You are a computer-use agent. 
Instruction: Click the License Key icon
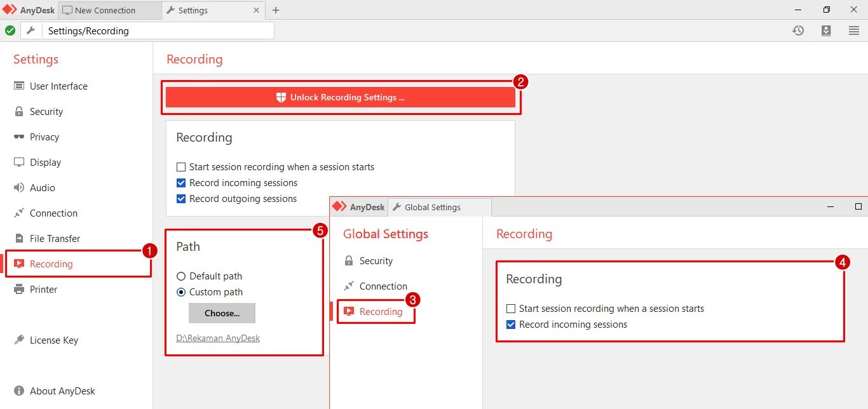19,340
